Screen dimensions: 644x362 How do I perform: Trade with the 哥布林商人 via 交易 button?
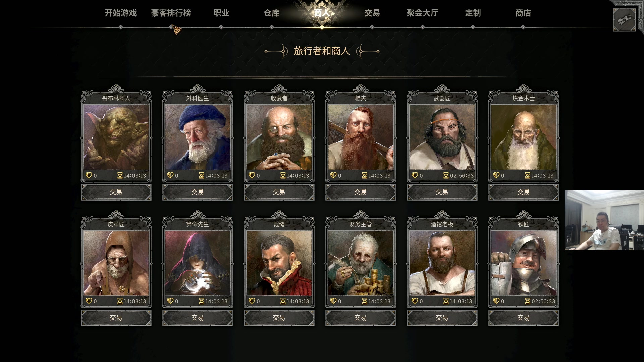click(x=116, y=192)
